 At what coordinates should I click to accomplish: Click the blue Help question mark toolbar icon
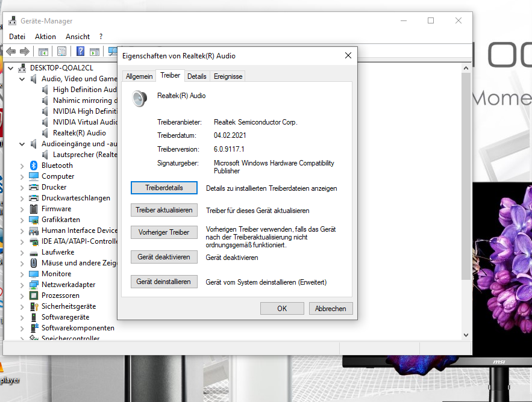tap(80, 52)
